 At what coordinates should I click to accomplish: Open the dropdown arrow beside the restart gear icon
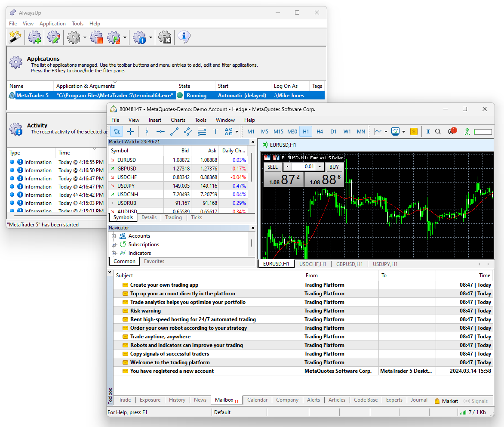(x=125, y=37)
